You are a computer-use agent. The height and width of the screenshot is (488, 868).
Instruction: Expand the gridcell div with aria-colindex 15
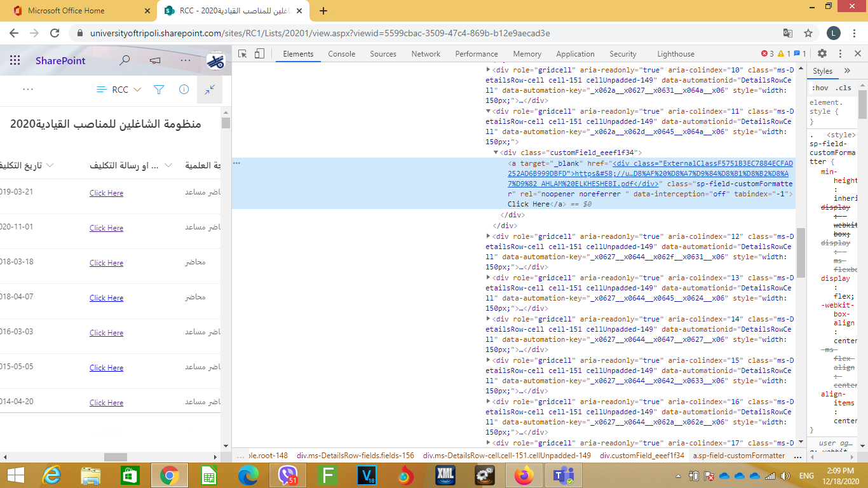tap(488, 360)
